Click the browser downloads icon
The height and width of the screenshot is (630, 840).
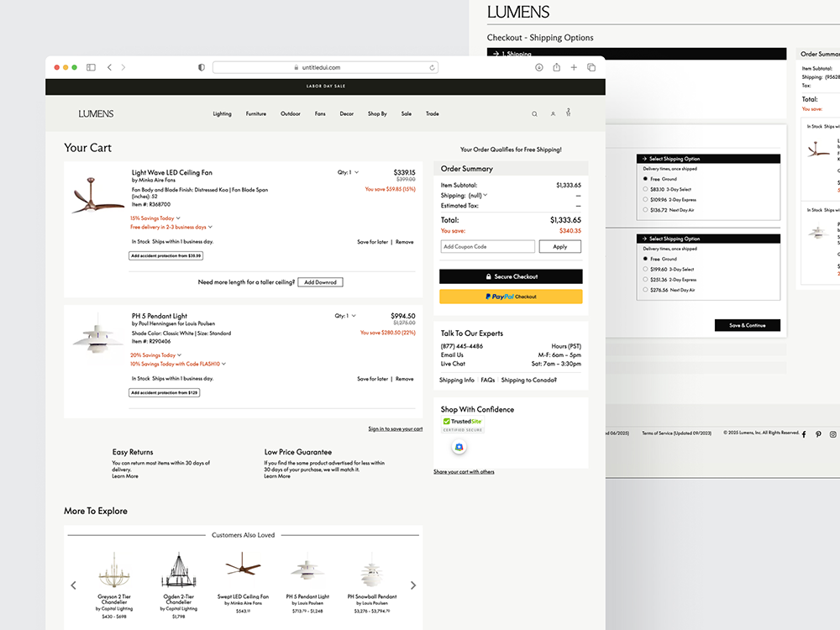point(538,67)
